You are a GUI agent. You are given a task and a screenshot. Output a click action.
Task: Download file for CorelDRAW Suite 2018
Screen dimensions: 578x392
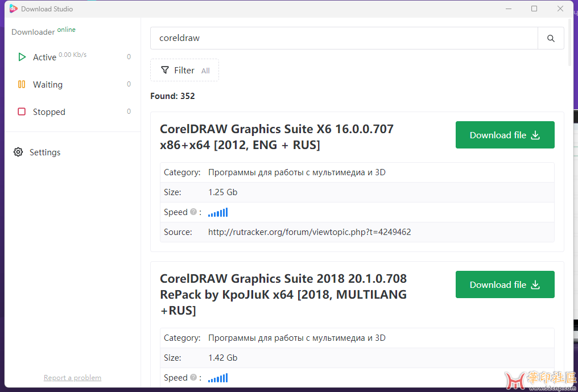click(x=505, y=284)
